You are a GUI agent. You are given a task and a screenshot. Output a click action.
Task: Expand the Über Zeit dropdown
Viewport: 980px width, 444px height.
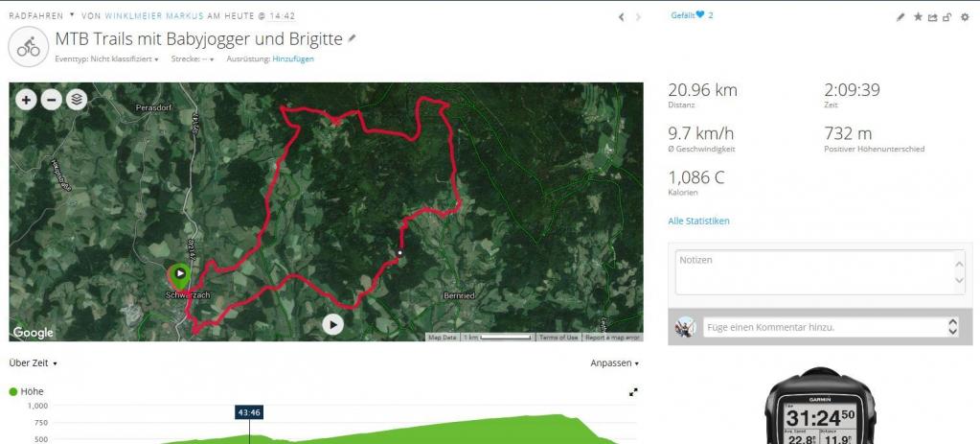coord(34,363)
